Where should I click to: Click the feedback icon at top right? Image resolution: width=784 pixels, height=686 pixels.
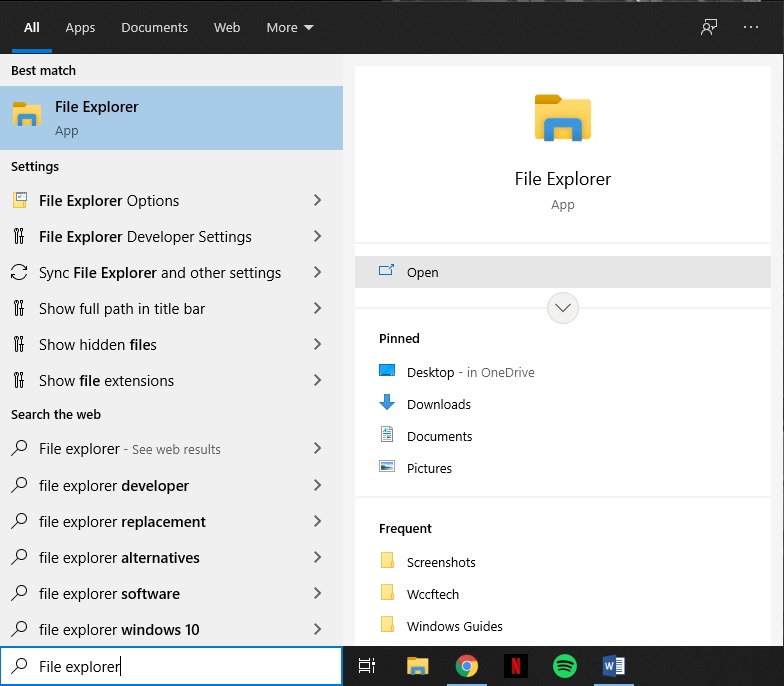pyautogui.click(x=709, y=27)
